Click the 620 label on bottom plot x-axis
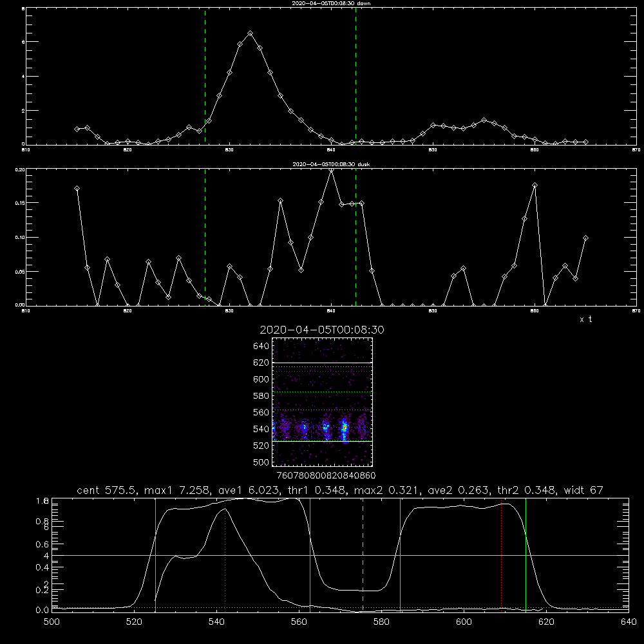The height and width of the screenshot is (644, 644). tap(546, 622)
